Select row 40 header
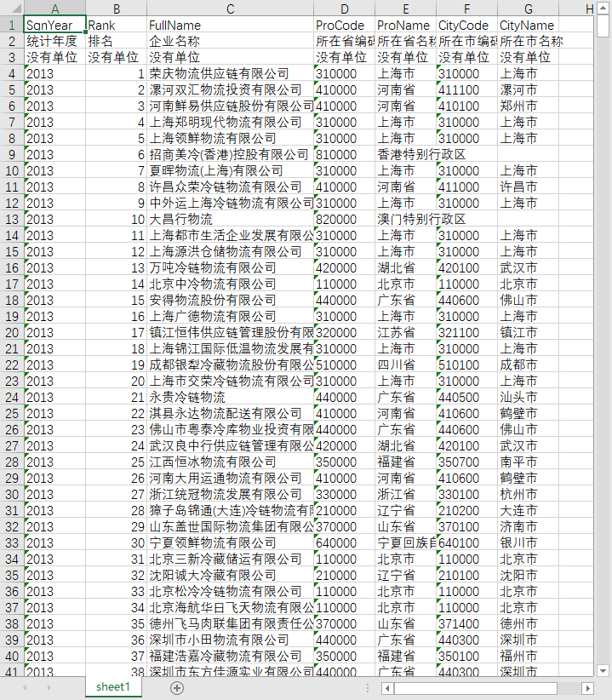Image resolution: width=612 pixels, height=700 pixels. point(12,657)
